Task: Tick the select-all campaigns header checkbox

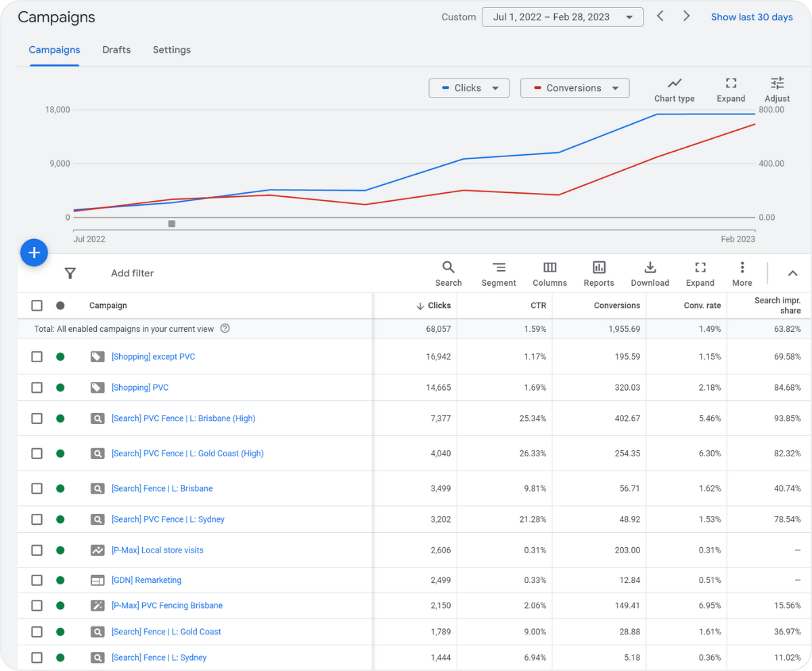Action: click(x=37, y=305)
